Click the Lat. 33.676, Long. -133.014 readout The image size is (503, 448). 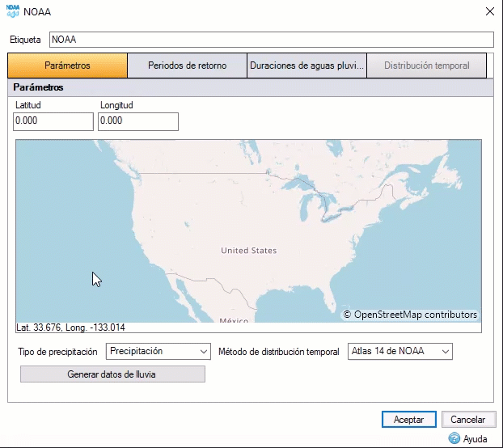pos(70,328)
